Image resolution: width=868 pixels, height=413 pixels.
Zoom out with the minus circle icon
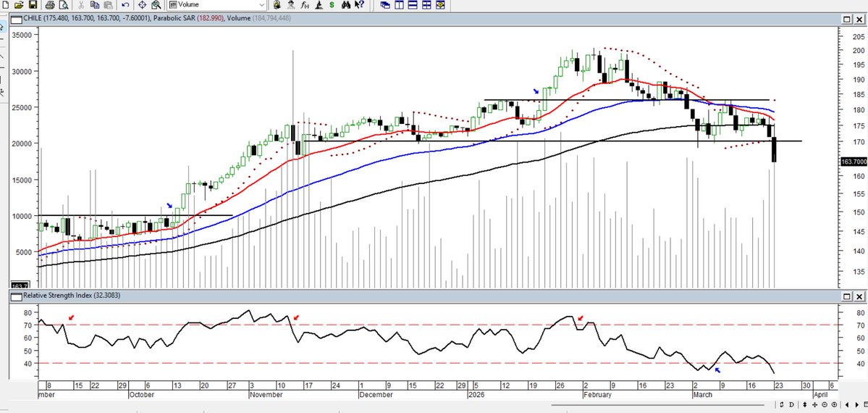[825, 405]
